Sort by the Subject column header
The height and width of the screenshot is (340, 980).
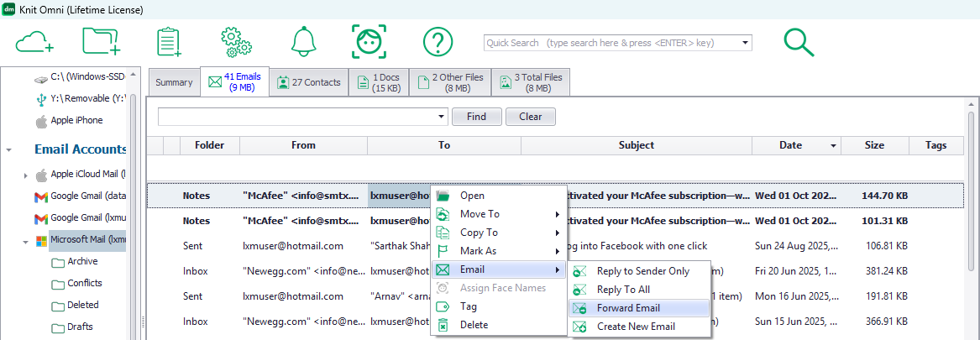click(637, 145)
